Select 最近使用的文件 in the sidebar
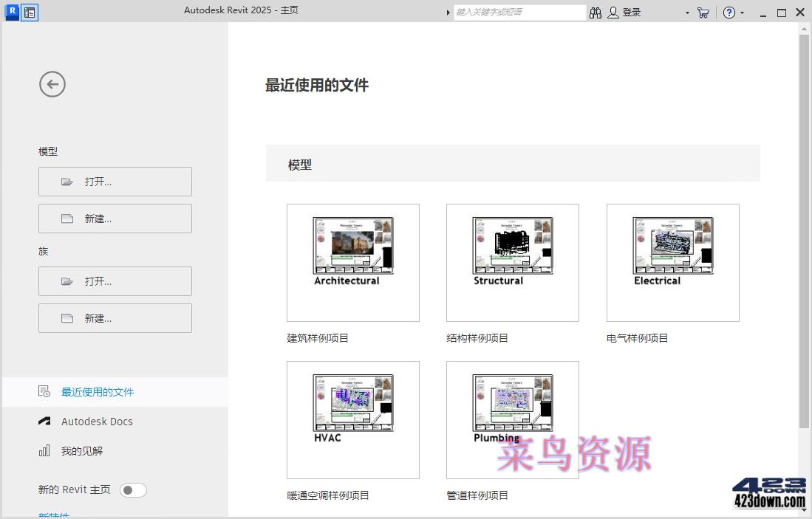 (98, 392)
